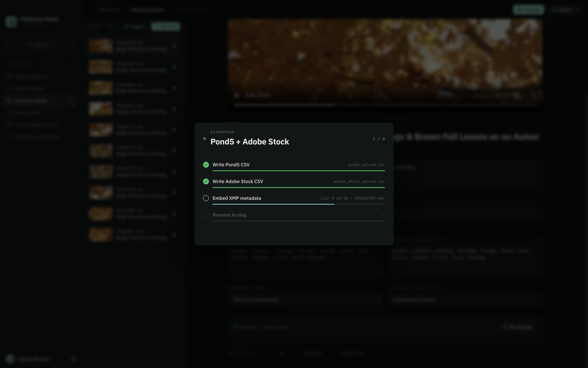Viewport: 588px width, 368px height.
Task: Click the 'Write Pond5 CSV' step label
Action: pos(231,165)
